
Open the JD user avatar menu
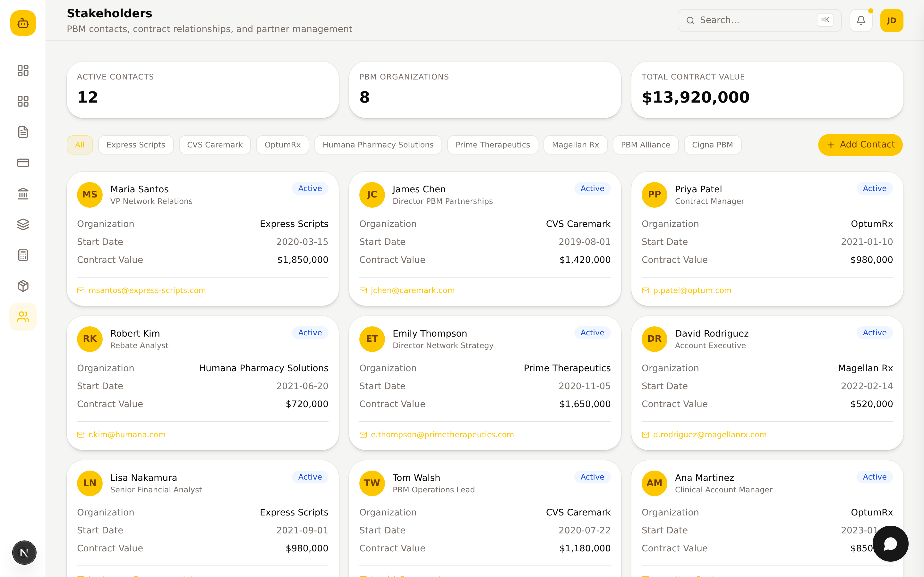892,20
